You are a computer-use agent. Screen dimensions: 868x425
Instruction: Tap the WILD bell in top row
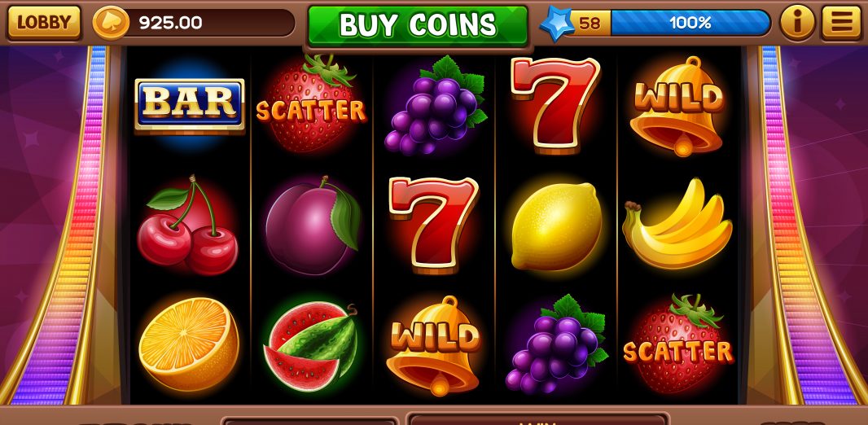point(677,106)
